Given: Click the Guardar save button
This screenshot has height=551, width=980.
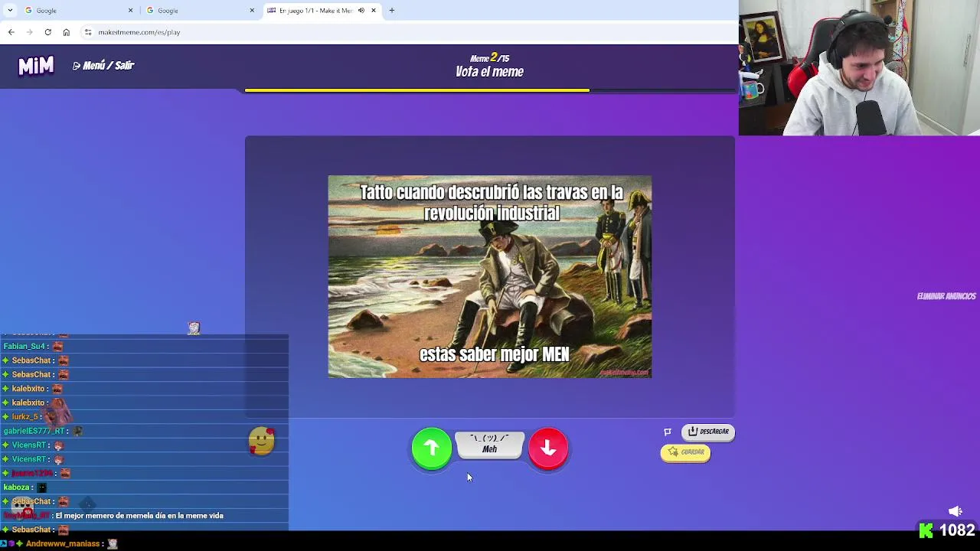Looking at the screenshot, I should [686, 452].
